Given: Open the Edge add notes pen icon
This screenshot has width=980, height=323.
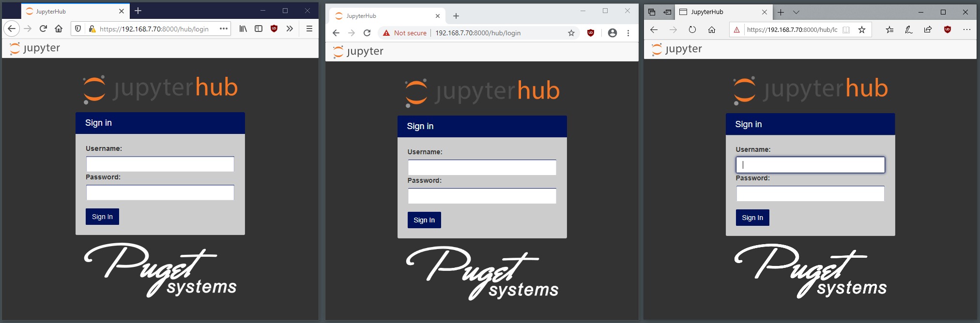Looking at the screenshot, I should click(909, 30).
